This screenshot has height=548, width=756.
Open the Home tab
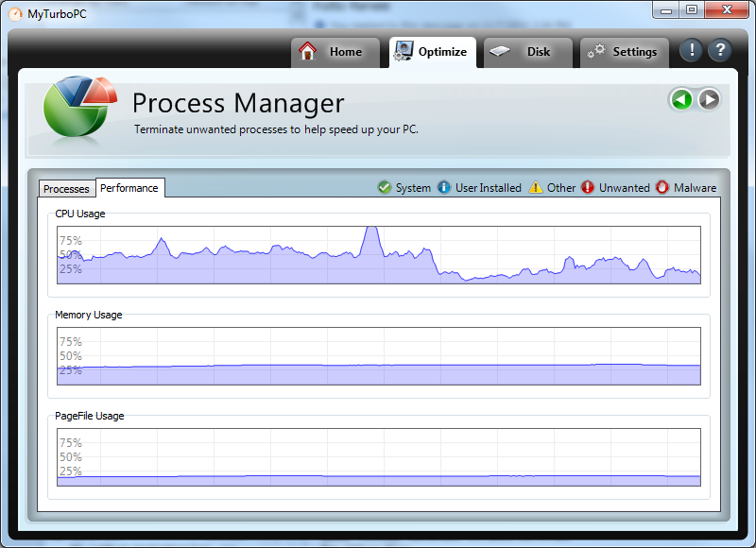[x=335, y=52]
